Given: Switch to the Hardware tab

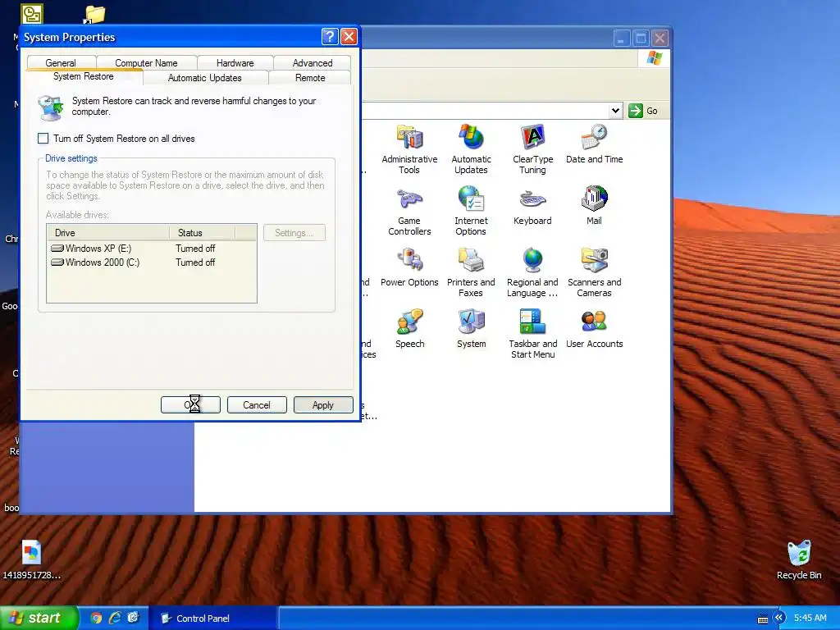Looking at the screenshot, I should coord(235,62).
